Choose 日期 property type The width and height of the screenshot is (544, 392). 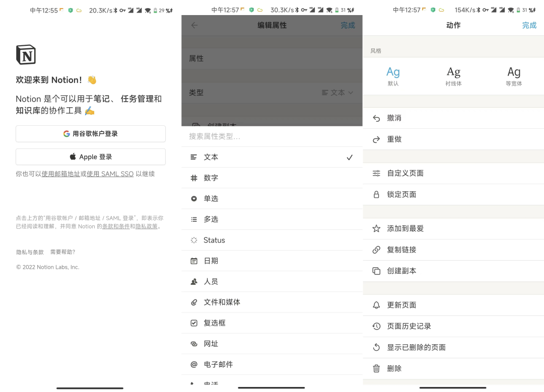272,261
